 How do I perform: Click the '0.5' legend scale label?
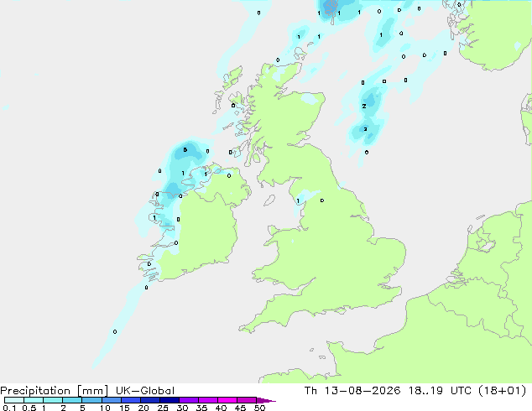(x=29, y=408)
